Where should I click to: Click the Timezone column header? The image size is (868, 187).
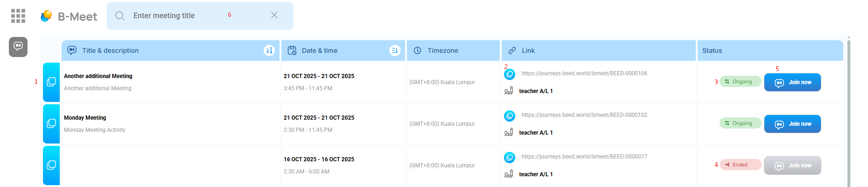coord(442,50)
